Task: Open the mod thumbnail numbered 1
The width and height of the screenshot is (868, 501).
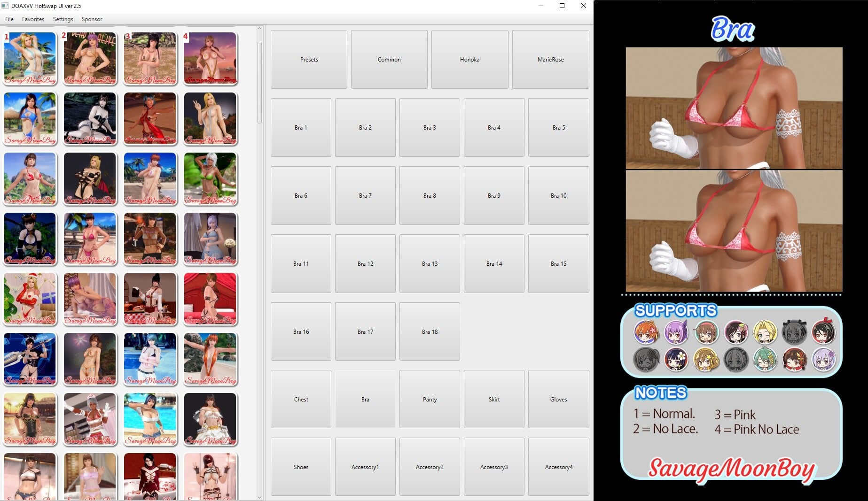Action: [x=30, y=59]
